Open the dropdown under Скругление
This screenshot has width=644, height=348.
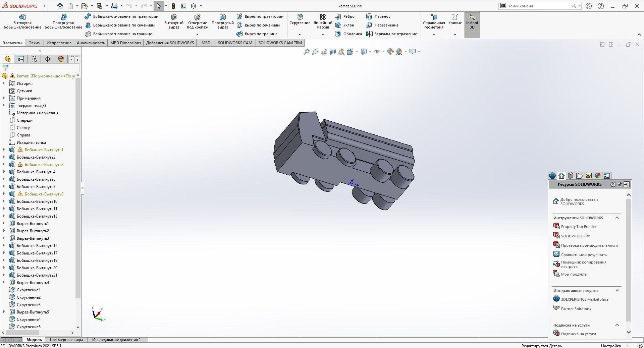pos(300,35)
